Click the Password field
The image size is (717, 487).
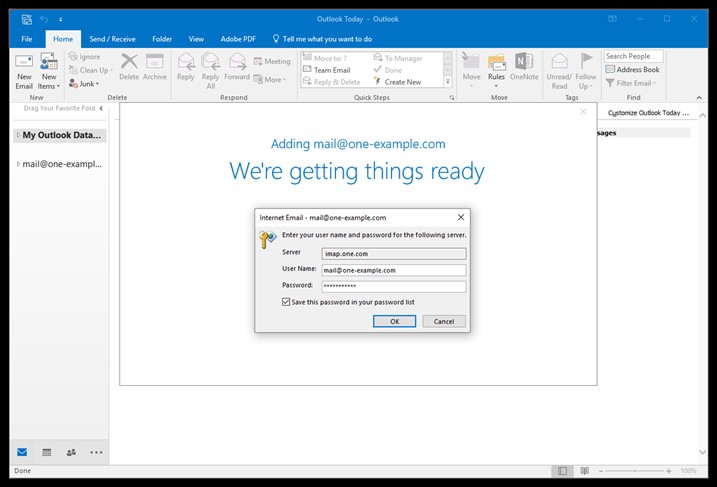point(394,286)
